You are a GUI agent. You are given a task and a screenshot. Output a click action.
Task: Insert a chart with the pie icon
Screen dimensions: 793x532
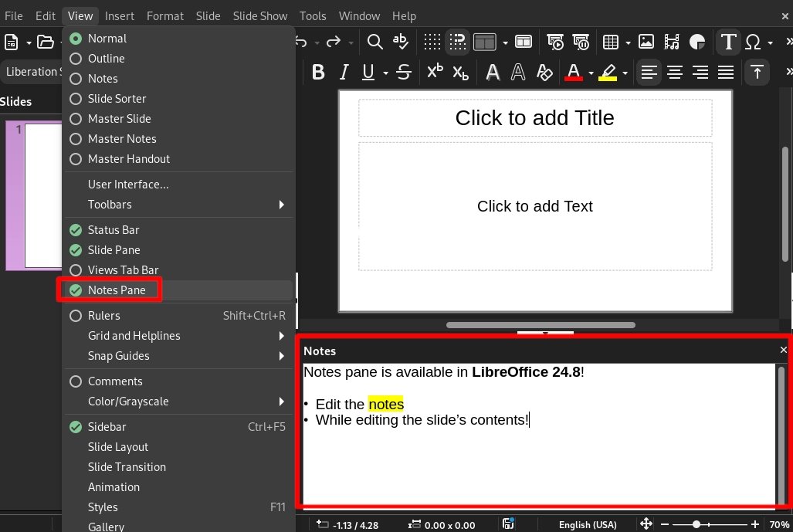coord(696,42)
